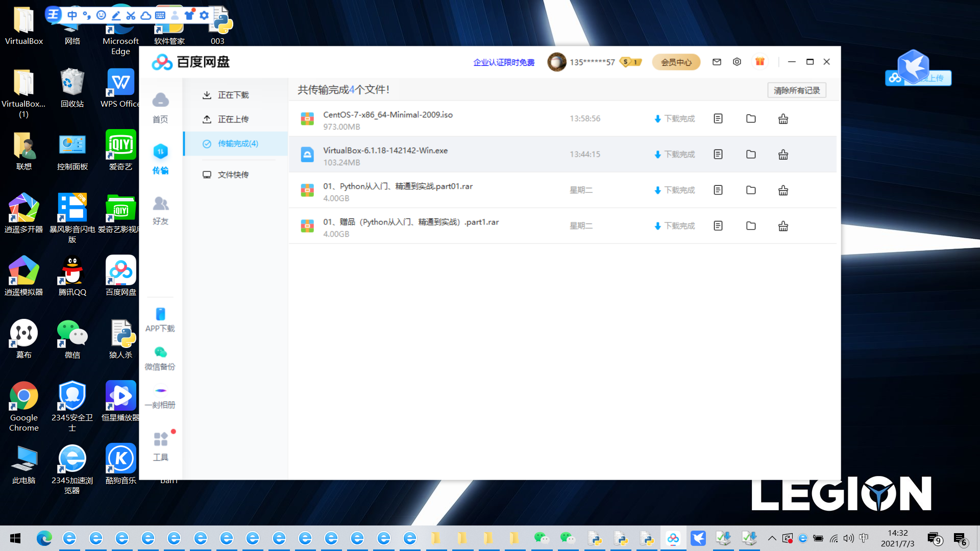The image size is (980, 551).
Task: Switch to 正在下载 downloading list
Action: pos(226,95)
